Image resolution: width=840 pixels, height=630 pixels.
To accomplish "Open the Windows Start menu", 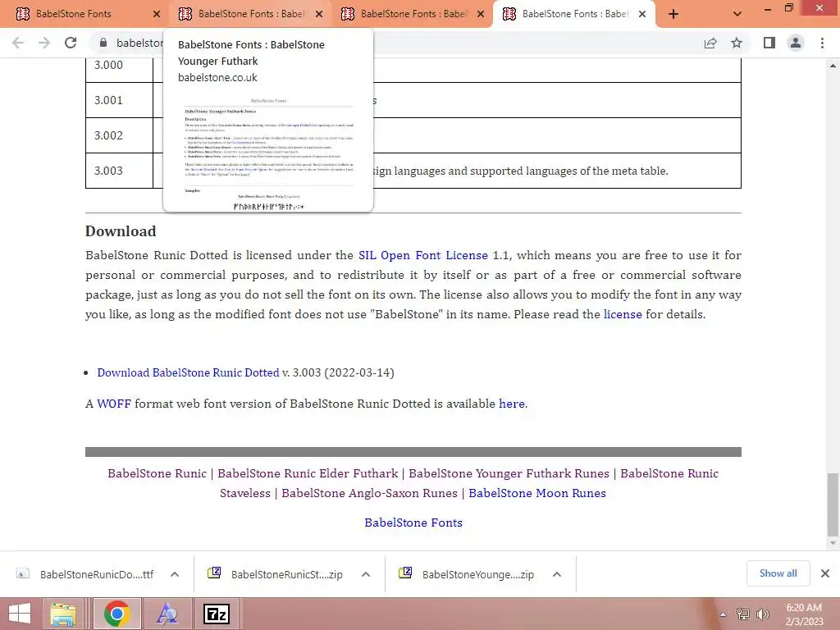I will [20, 614].
